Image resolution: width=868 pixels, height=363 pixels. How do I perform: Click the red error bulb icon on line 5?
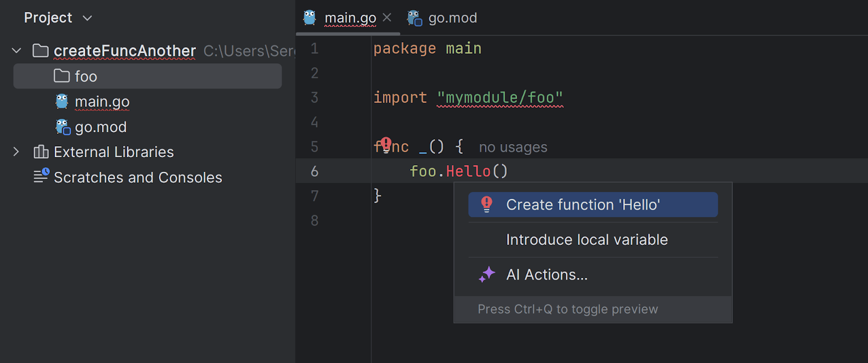(x=386, y=144)
